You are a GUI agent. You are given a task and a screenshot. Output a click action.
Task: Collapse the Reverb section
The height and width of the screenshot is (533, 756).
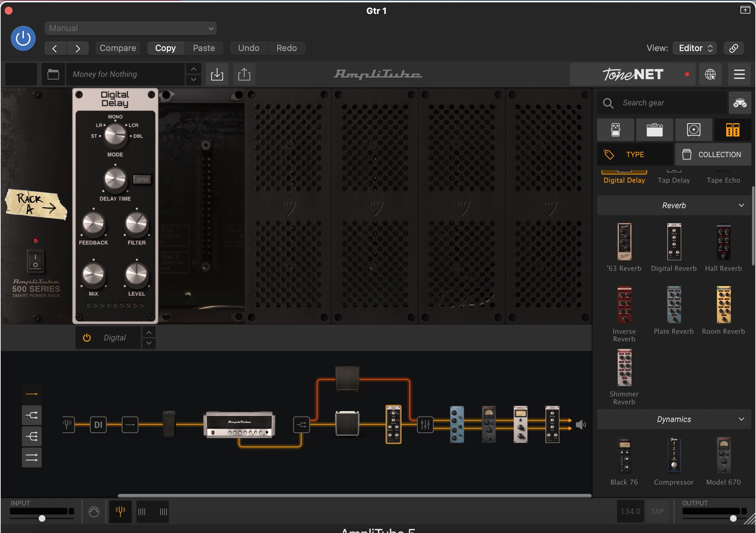(x=674, y=206)
